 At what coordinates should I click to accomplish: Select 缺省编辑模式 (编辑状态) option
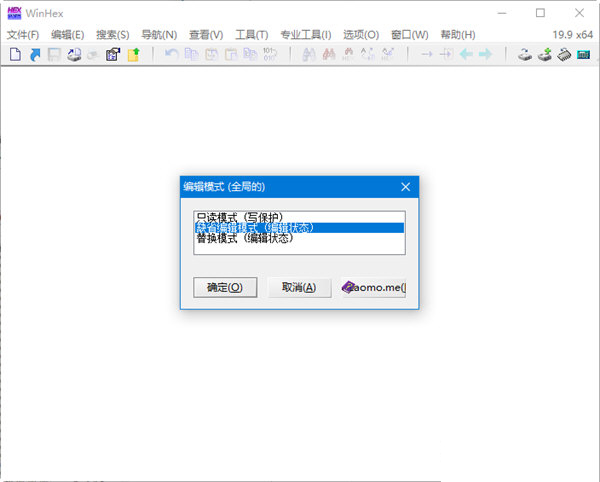[x=255, y=228]
